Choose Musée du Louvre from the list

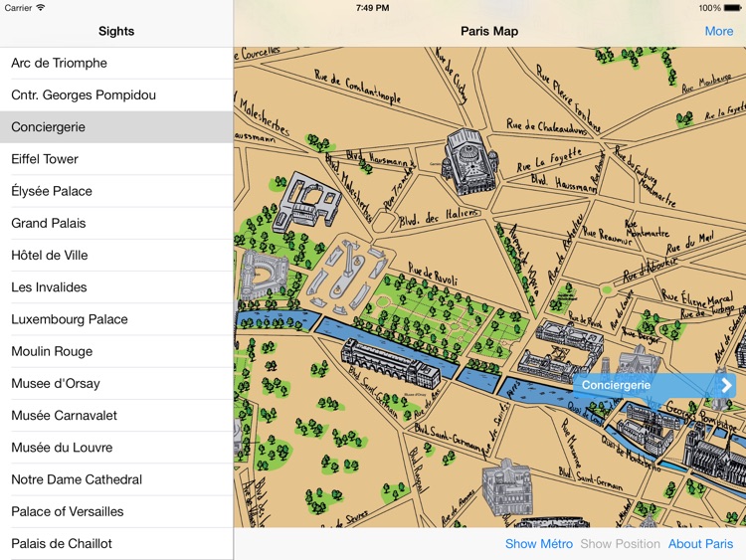(116, 448)
